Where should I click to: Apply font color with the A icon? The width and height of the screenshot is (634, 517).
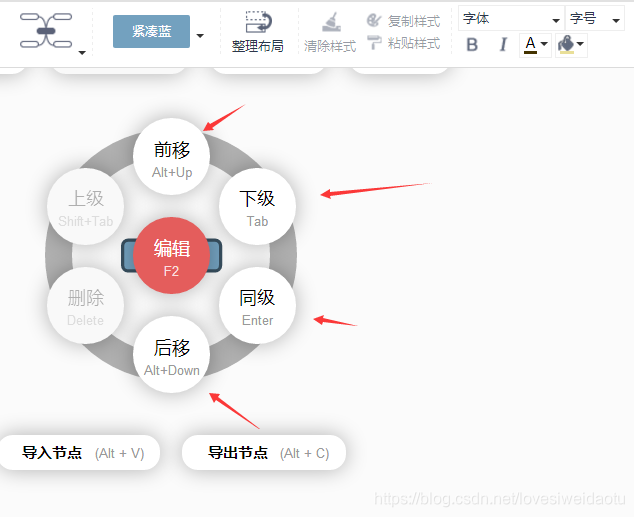click(530, 44)
